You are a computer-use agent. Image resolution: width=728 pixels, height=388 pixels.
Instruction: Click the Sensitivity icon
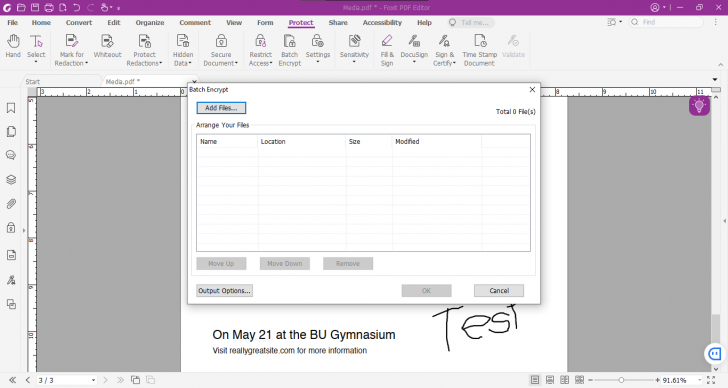354,41
